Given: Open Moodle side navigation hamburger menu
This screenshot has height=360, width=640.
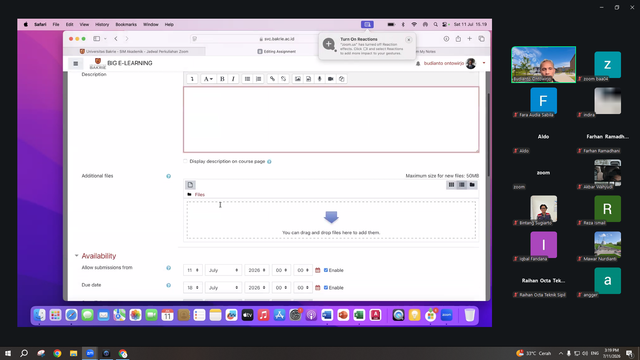Looking at the screenshot, I should [x=76, y=63].
